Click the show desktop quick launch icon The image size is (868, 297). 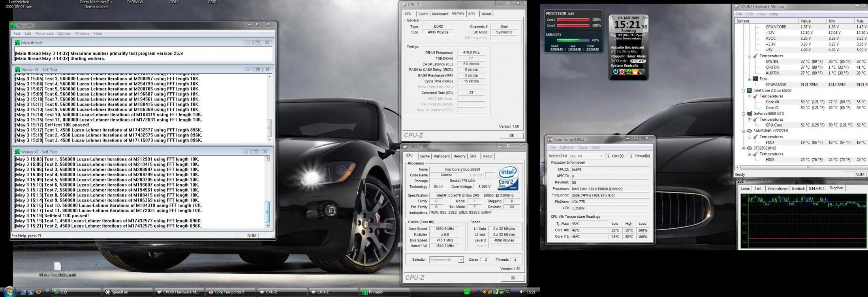24,292
